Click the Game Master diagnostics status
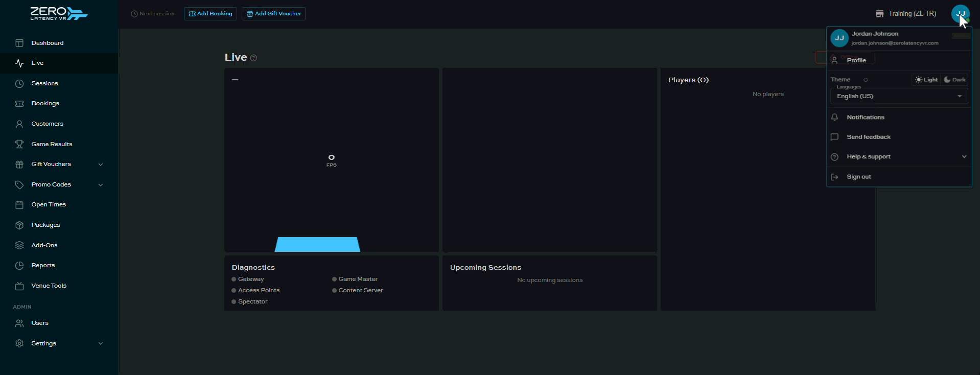The width and height of the screenshot is (980, 375). tap(355, 279)
